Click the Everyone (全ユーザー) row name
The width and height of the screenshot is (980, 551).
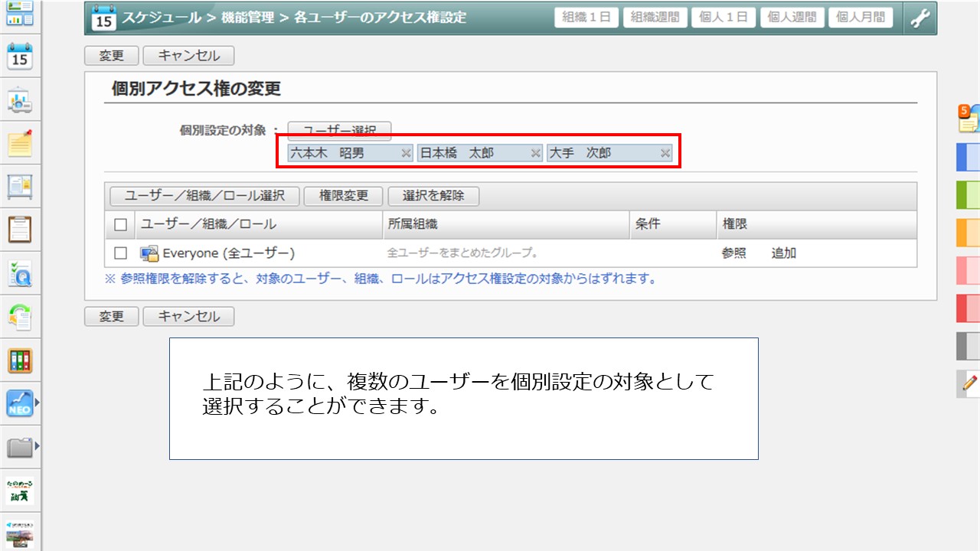229,253
